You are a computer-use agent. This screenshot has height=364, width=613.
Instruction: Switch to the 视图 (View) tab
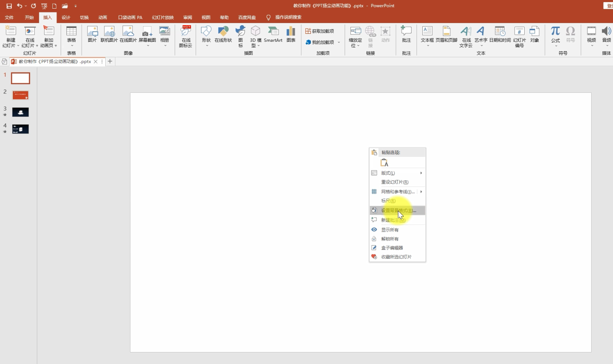coord(206,17)
